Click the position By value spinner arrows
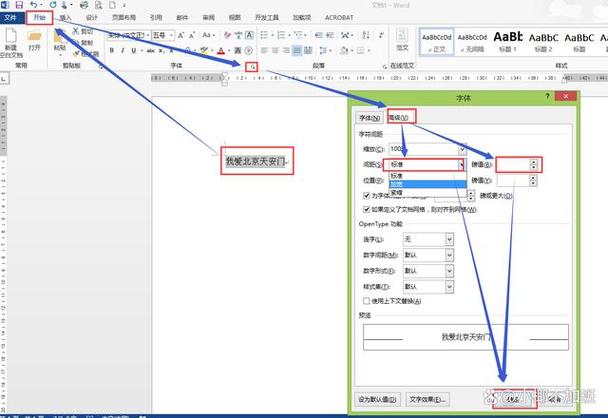This screenshot has width=608, height=418. pyautogui.click(x=534, y=180)
